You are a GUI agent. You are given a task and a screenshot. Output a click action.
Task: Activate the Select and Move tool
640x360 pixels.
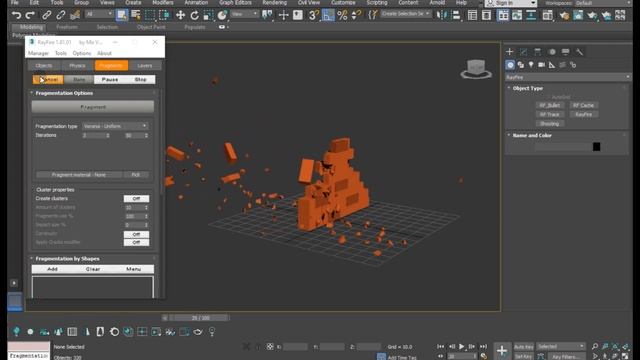point(180,16)
